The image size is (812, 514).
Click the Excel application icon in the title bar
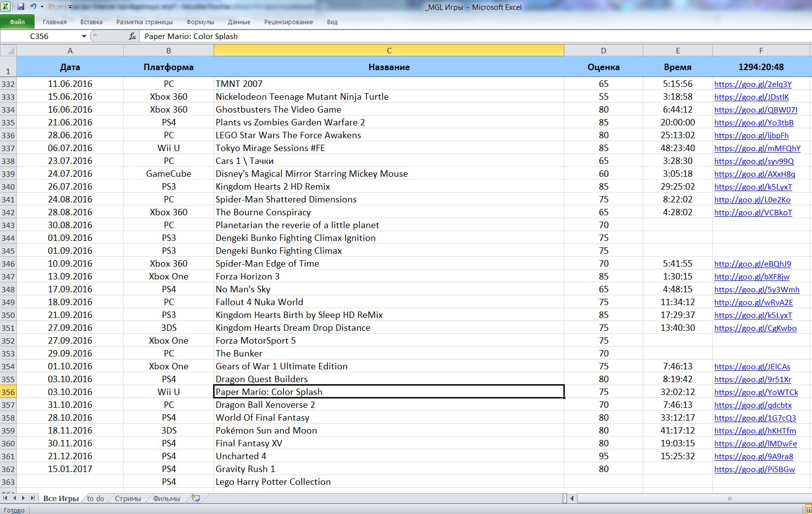coord(6,6)
